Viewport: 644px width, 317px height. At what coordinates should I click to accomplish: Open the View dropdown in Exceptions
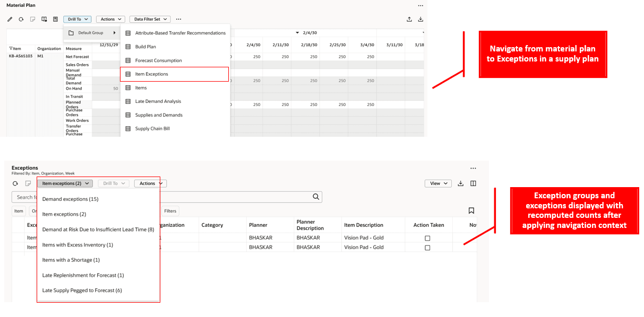[438, 183]
